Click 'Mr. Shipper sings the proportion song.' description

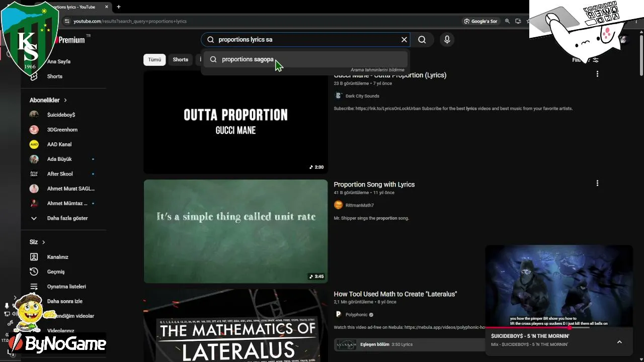(x=372, y=218)
